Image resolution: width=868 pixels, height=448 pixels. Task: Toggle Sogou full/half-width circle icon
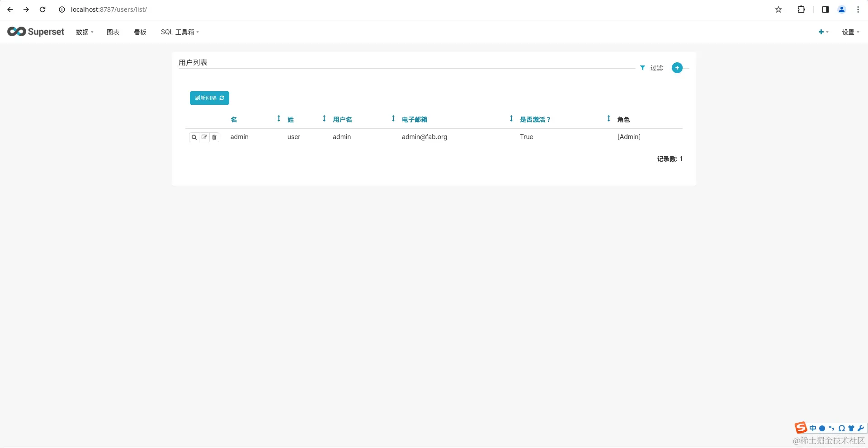tap(822, 428)
